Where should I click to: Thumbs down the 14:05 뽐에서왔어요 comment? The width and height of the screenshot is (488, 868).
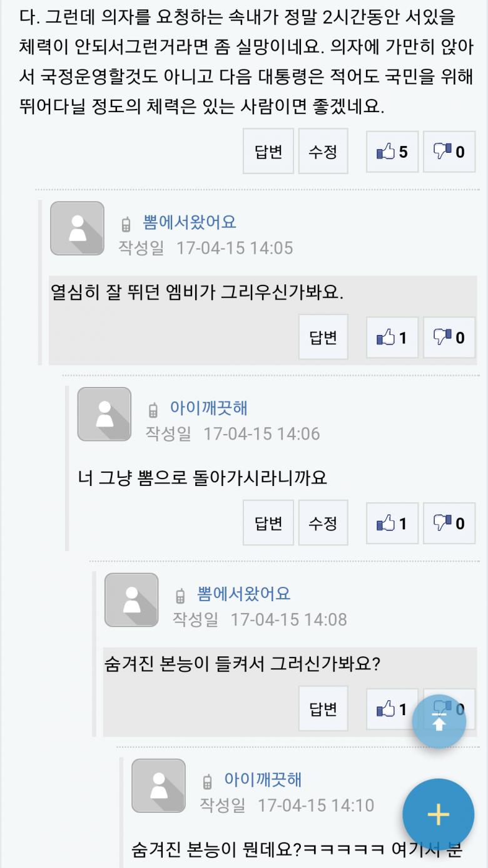coord(449,338)
